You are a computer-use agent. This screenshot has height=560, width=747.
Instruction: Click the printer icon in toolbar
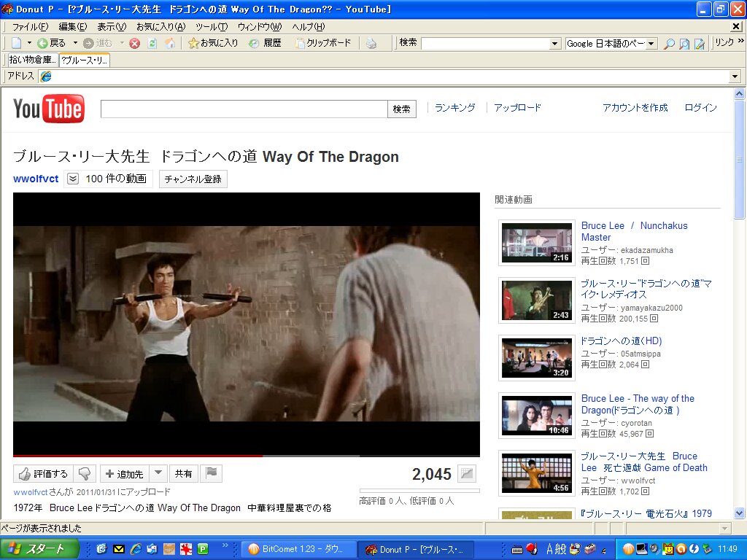coord(371,43)
